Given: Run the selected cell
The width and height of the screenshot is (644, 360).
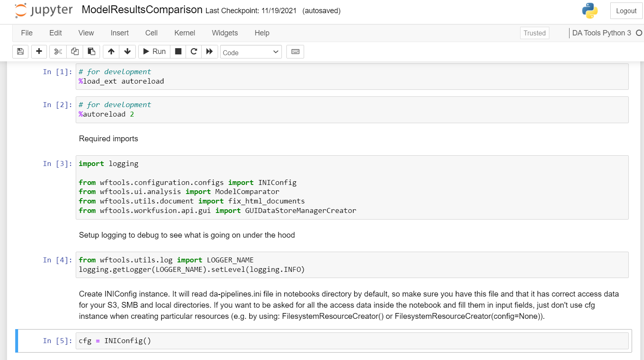Looking at the screenshot, I should point(154,51).
